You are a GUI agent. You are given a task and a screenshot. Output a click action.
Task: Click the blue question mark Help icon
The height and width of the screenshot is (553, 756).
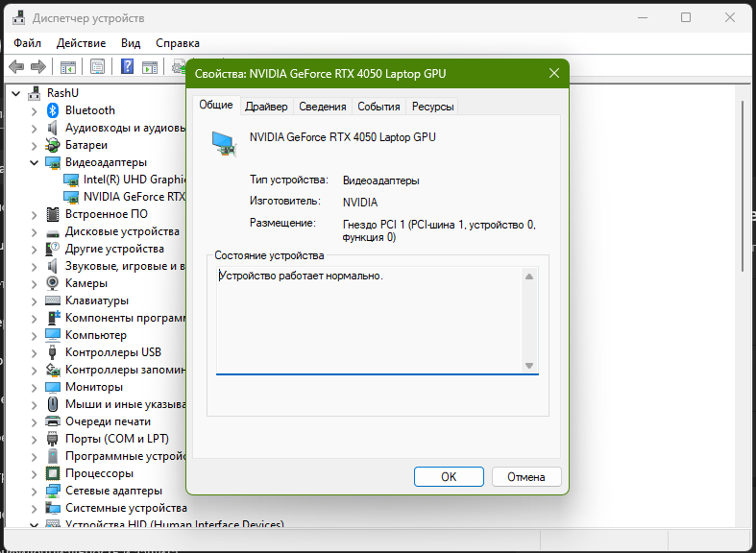click(128, 66)
